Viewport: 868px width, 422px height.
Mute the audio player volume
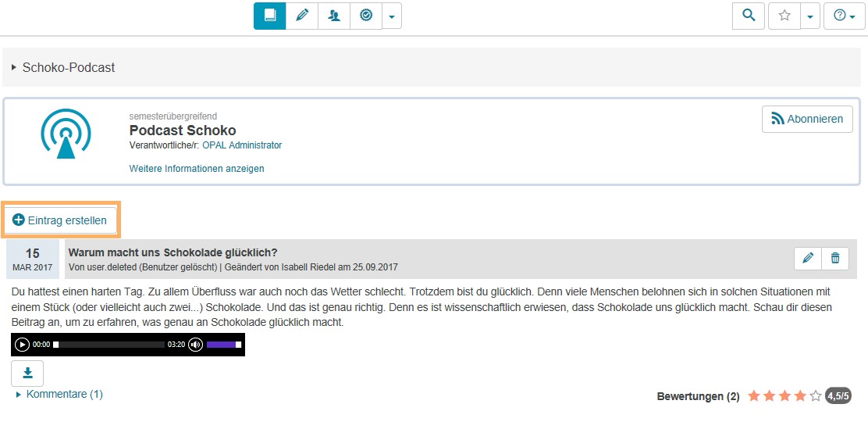pos(195,344)
